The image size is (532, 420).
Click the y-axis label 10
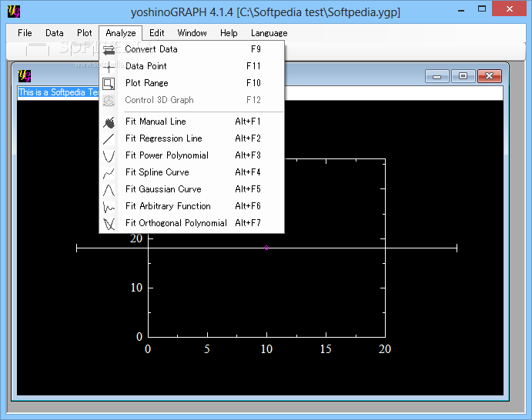point(136,288)
